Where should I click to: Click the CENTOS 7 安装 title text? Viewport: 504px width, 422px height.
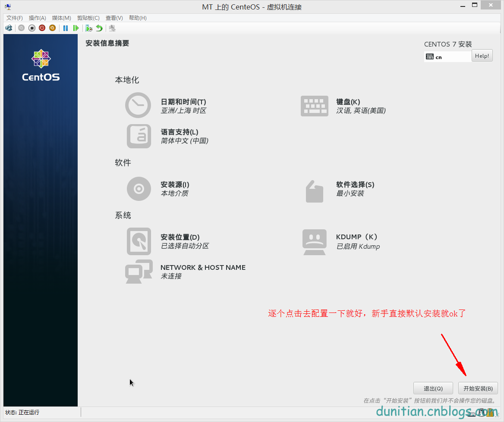pyautogui.click(x=448, y=44)
